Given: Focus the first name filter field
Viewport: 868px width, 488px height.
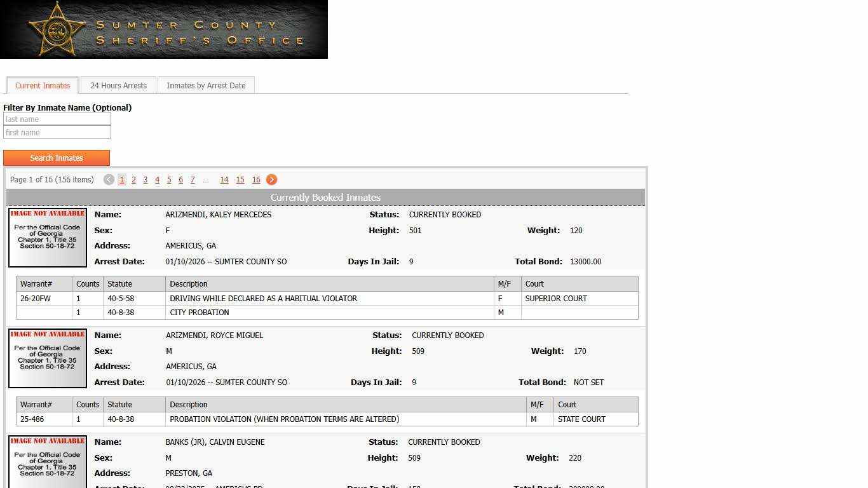Looking at the screenshot, I should click(x=57, y=133).
